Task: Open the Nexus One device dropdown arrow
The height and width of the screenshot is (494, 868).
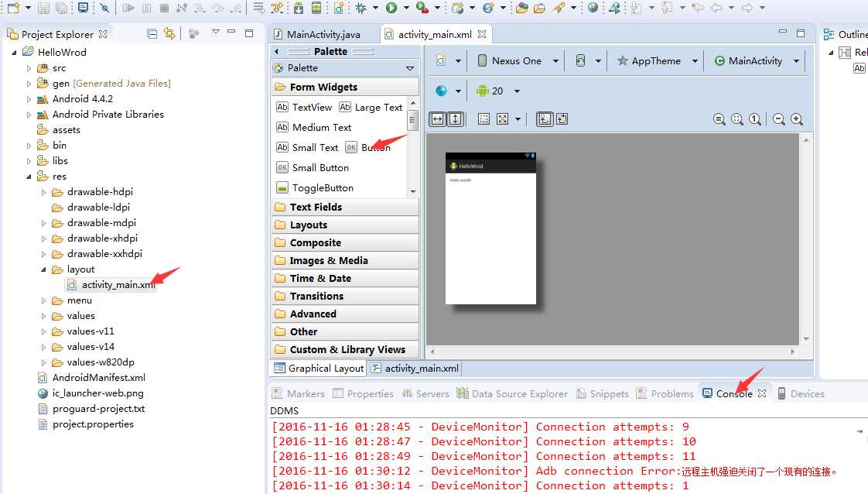Action: point(555,61)
